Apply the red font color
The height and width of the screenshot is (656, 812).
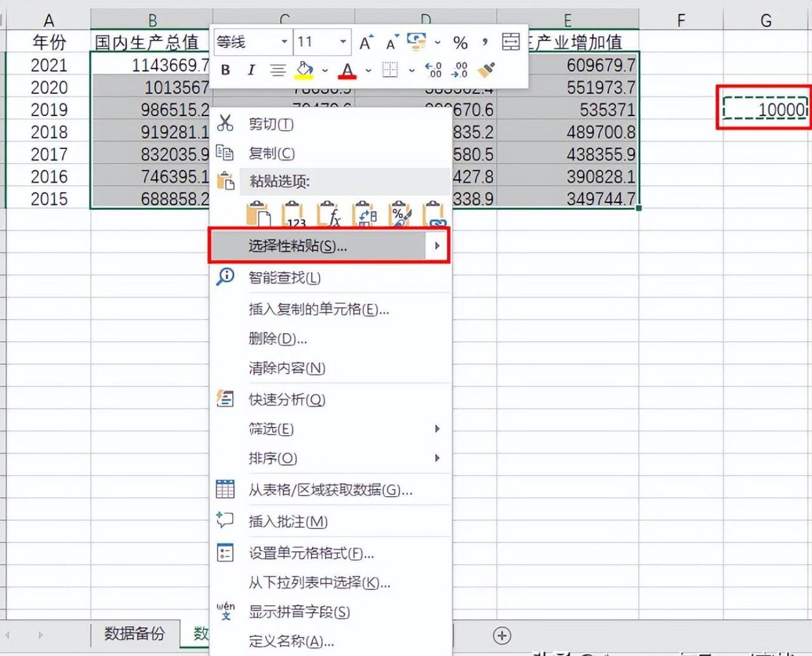click(x=347, y=70)
